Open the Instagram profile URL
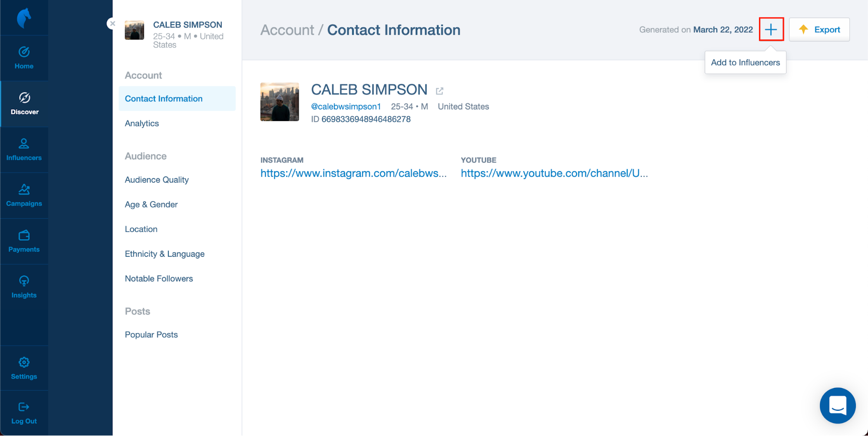 point(353,173)
